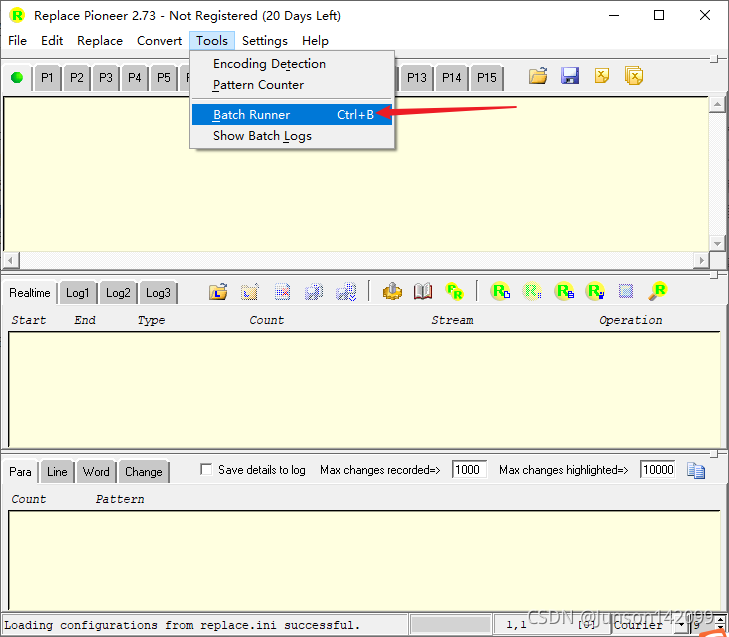Switch to the P3 tab
729x637 pixels.
pyautogui.click(x=106, y=78)
